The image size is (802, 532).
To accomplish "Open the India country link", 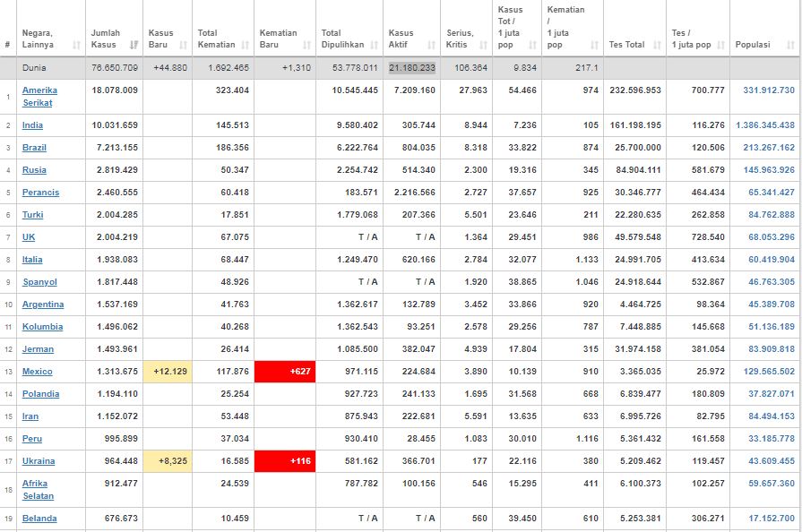I will [x=32, y=125].
